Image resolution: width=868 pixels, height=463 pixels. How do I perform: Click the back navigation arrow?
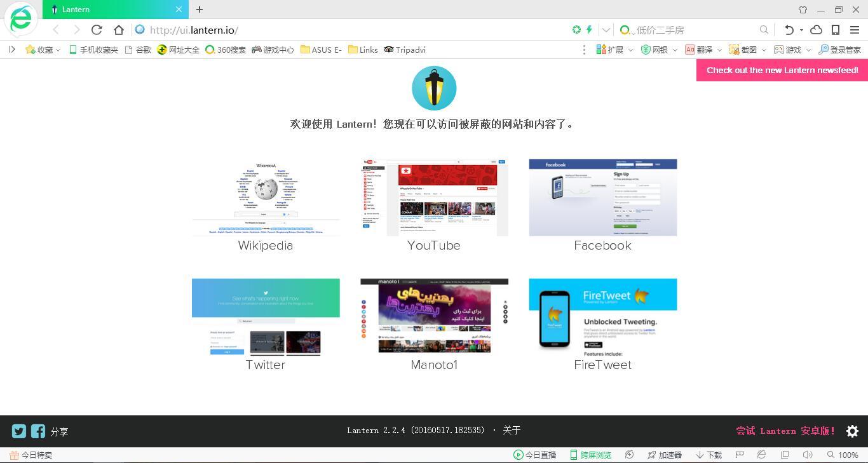(56, 30)
